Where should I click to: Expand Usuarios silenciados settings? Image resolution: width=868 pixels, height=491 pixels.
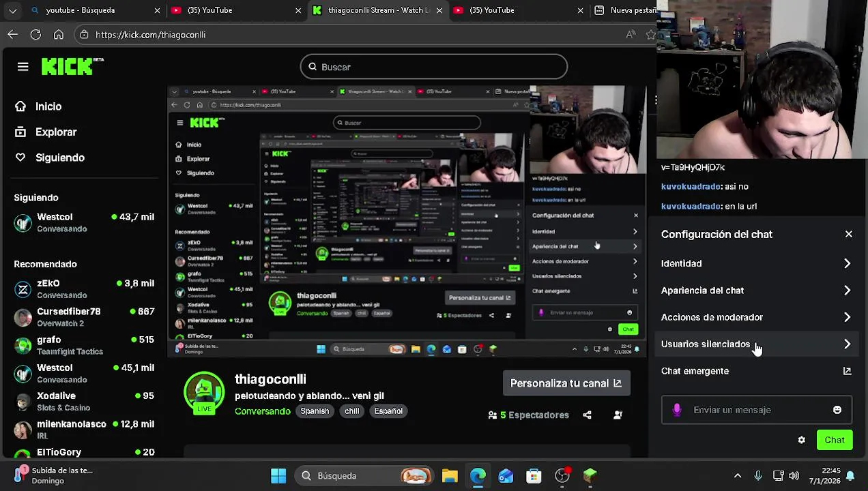(756, 344)
